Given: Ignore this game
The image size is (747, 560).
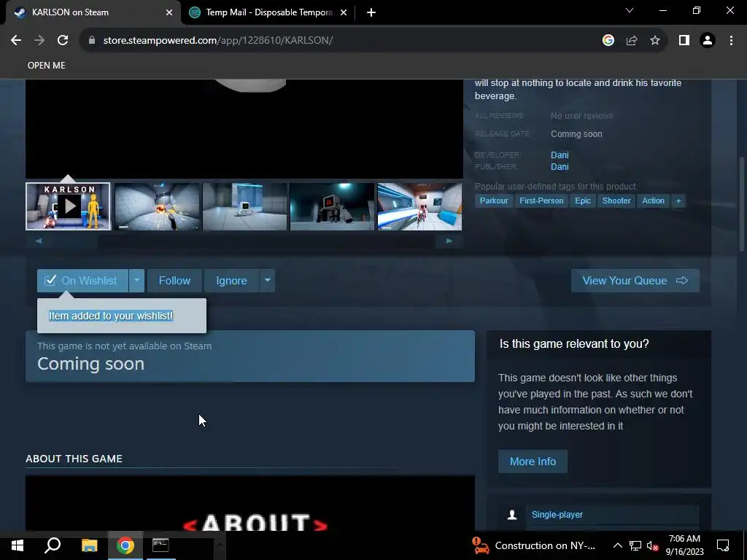Looking at the screenshot, I should tap(231, 281).
